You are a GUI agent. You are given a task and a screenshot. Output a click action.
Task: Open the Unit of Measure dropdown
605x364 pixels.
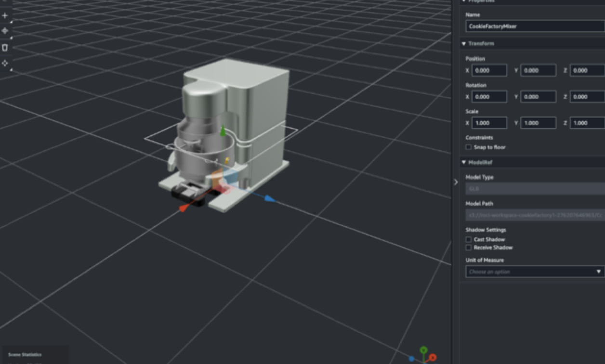click(533, 271)
